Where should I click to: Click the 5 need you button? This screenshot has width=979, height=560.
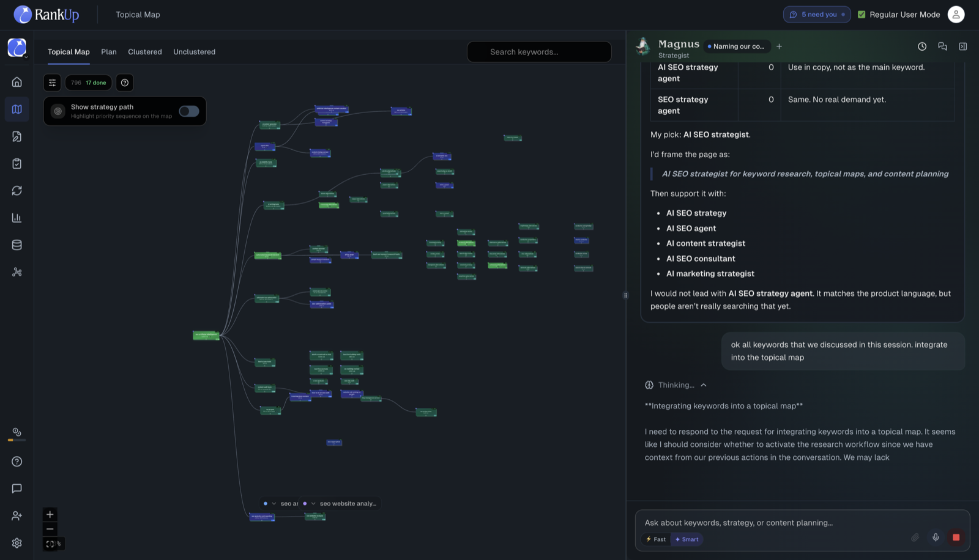click(817, 15)
